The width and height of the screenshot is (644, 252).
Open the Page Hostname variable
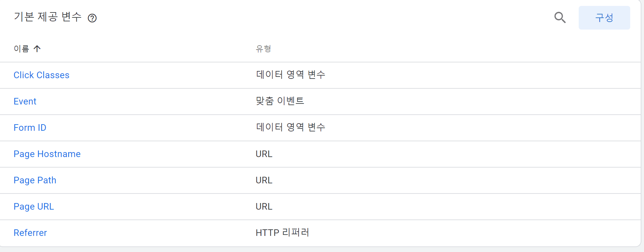[x=47, y=154]
